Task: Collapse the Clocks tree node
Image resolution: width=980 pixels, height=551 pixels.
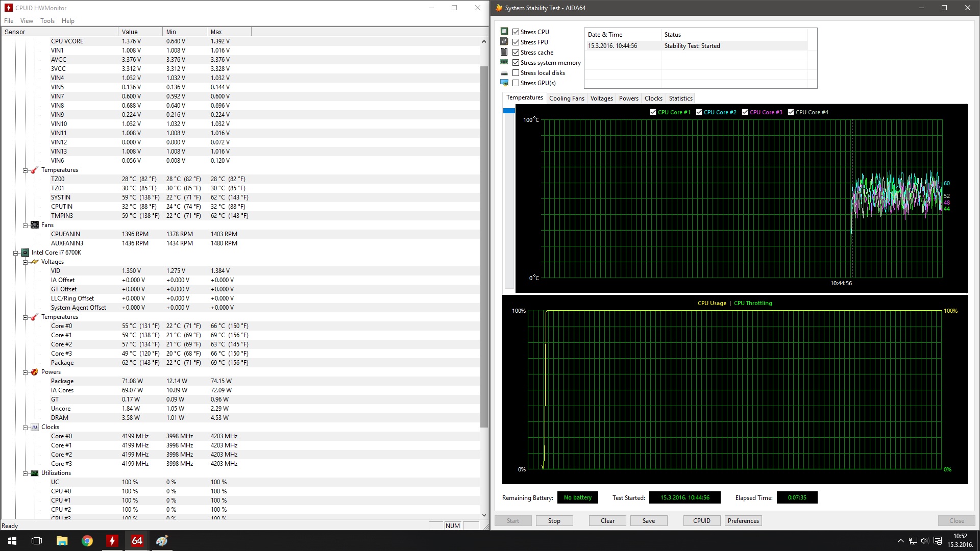Action: point(25,428)
